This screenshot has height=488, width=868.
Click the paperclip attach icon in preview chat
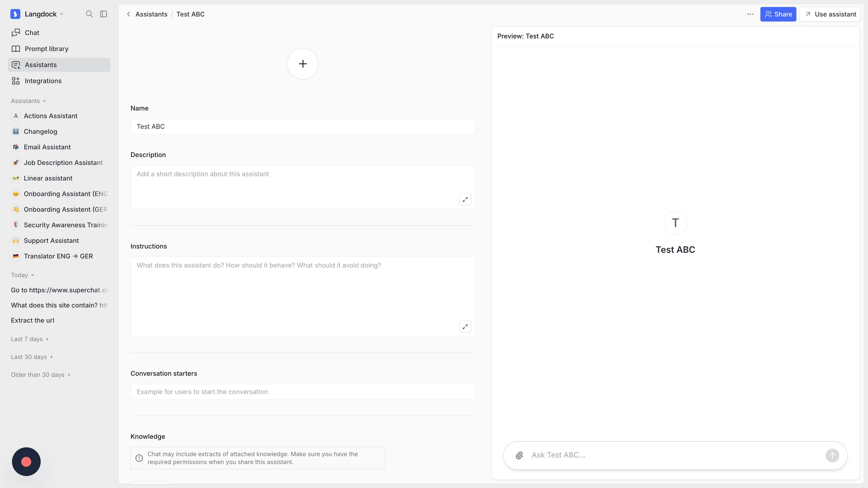[519, 455]
